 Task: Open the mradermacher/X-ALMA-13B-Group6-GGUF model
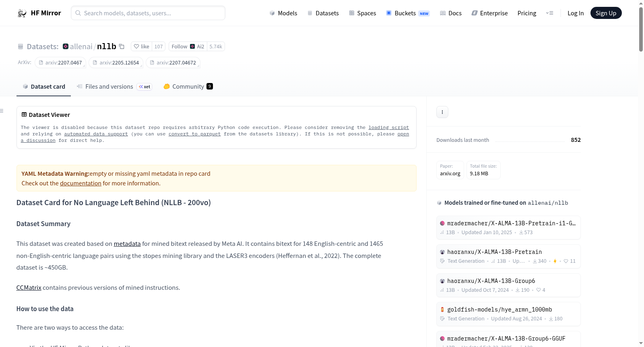pos(508,339)
